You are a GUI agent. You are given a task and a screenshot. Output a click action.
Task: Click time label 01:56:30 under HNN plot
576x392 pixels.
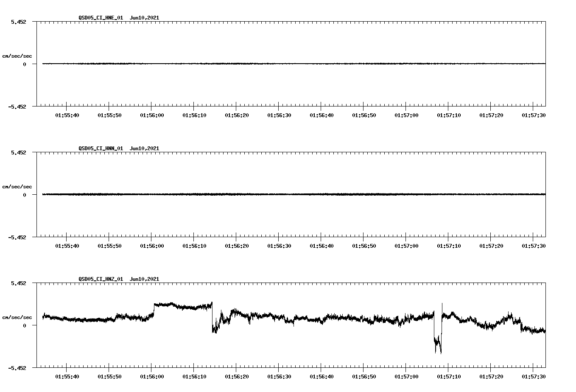click(279, 246)
